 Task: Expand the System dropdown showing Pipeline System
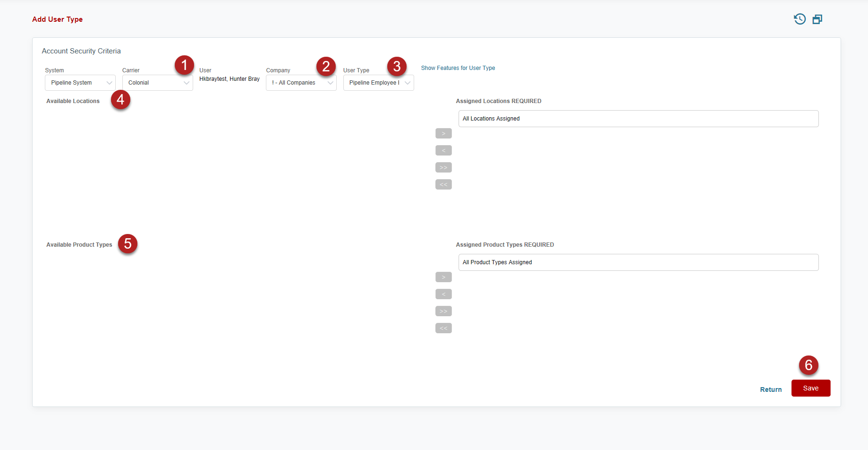[x=80, y=83]
